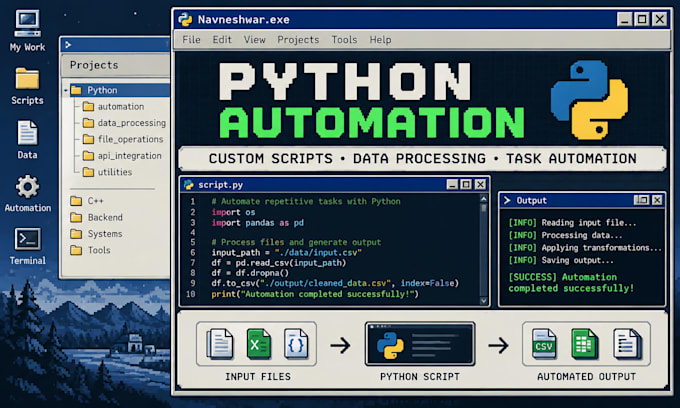The height and width of the screenshot is (408, 680).
Task: Click code line 2 'import os'
Action: pos(233,212)
